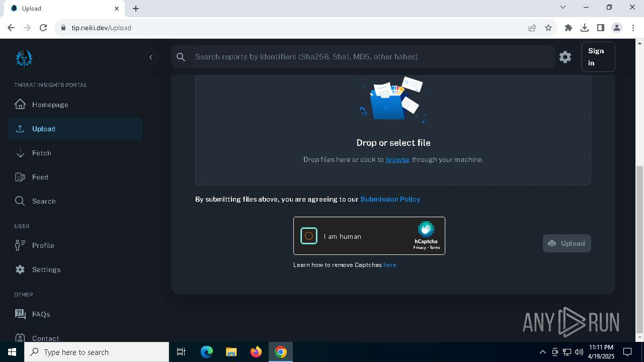Open the Fetch menu item
This screenshot has width=644, height=362.
(x=75, y=153)
